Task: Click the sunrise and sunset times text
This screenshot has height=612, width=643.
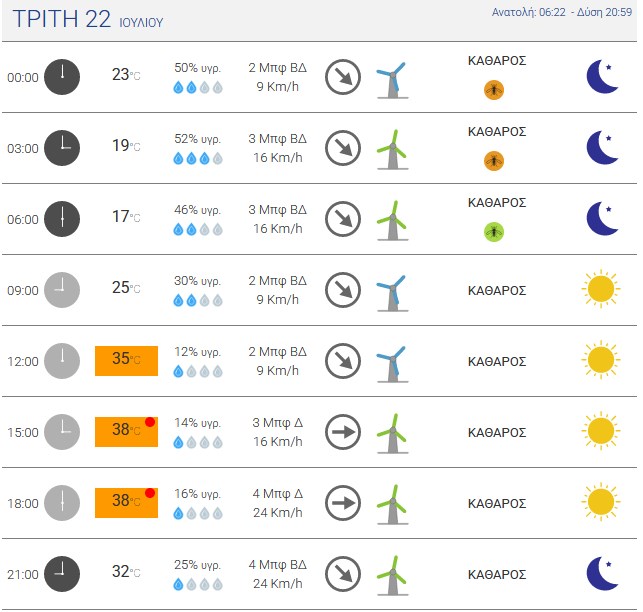Action: coord(562,12)
